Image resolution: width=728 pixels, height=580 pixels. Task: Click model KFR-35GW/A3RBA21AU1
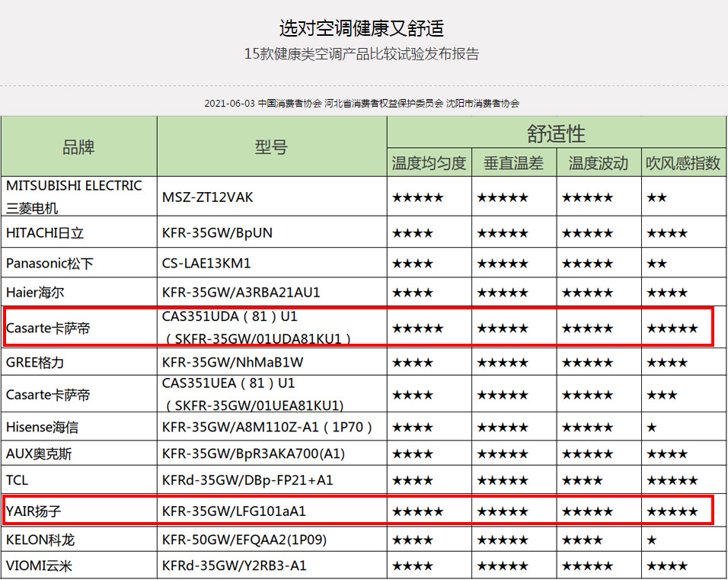(x=241, y=293)
